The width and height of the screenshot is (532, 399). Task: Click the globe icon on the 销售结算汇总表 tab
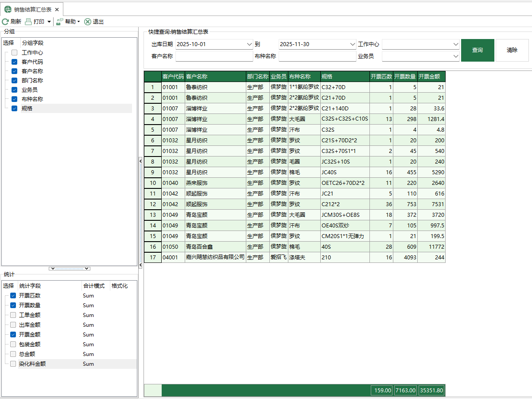click(8, 9)
